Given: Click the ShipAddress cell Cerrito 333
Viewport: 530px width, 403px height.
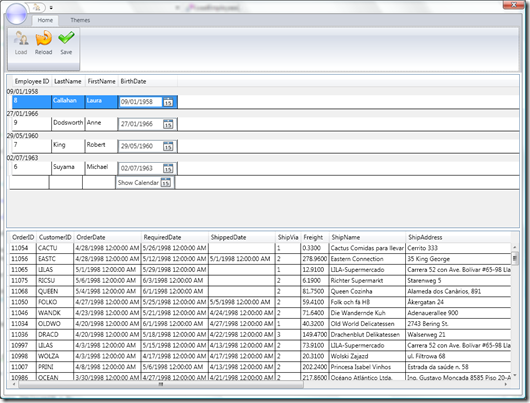Looking at the screenshot, I should 458,248.
